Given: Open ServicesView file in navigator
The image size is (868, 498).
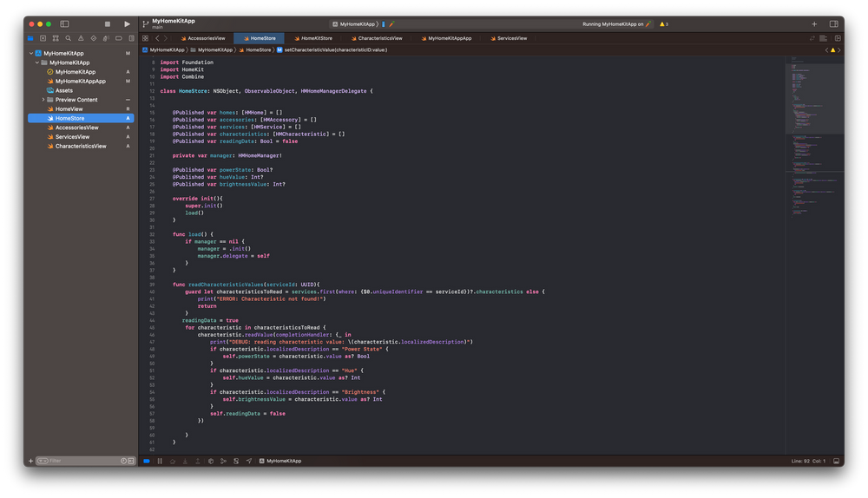Looking at the screenshot, I should (x=72, y=137).
